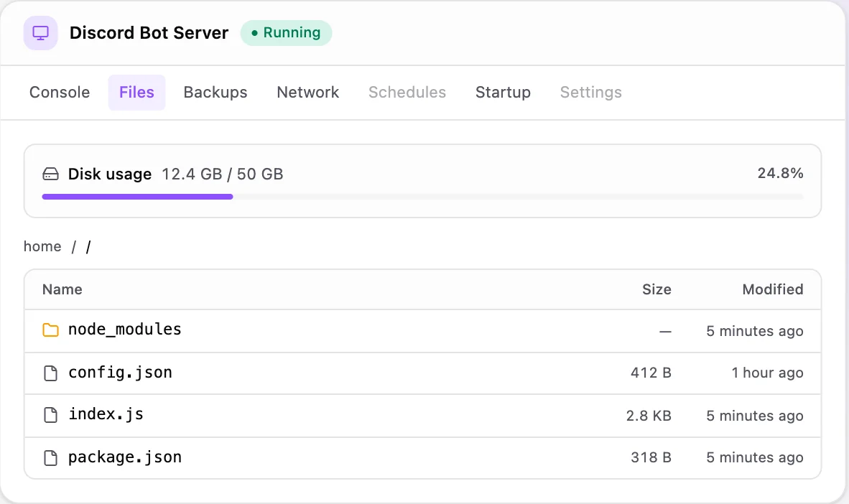This screenshot has width=849, height=504.
Task: Click the 318 B size value
Action: 651,457
